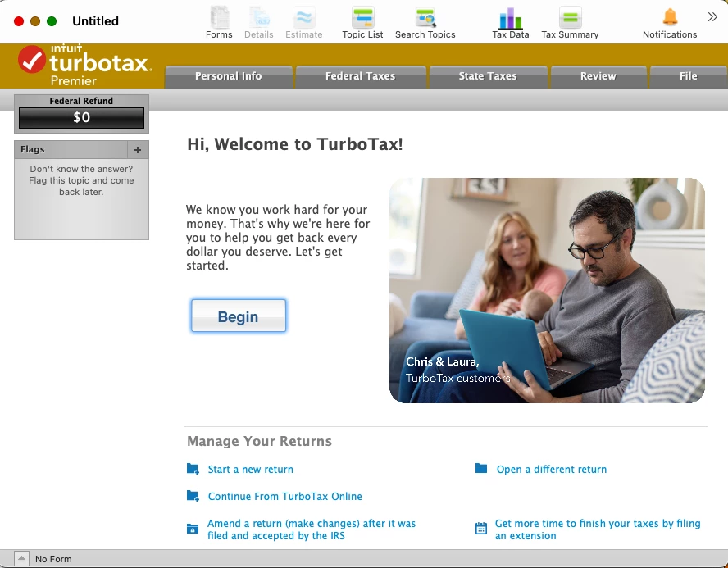Switch to the File tab

(x=688, y=76)
